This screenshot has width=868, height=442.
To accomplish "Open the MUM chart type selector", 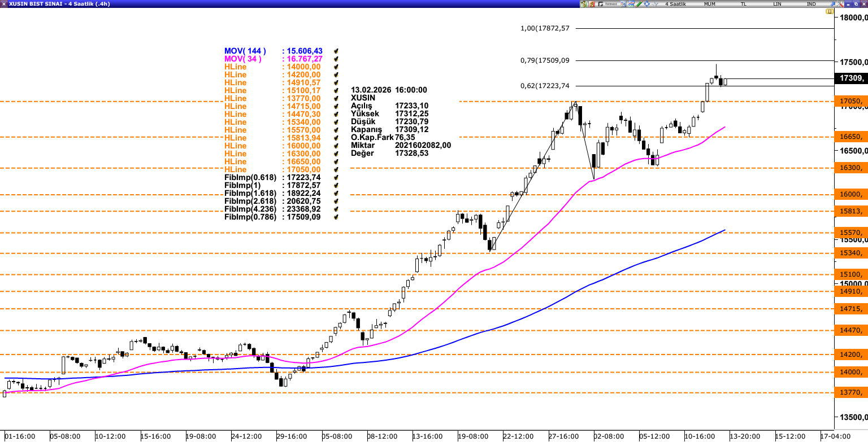I will [x=710, y=4].
